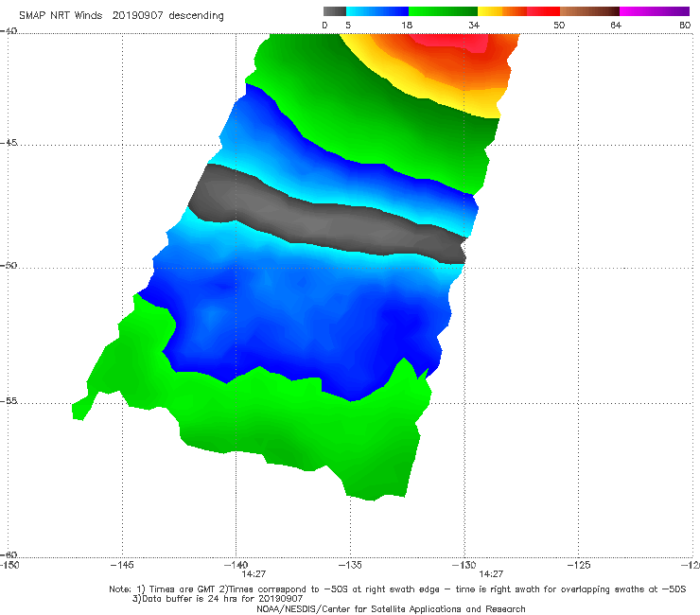Click the longitude label '-125' on the bottom axis
The image size is (700, 615).
(x=579, y=565)
